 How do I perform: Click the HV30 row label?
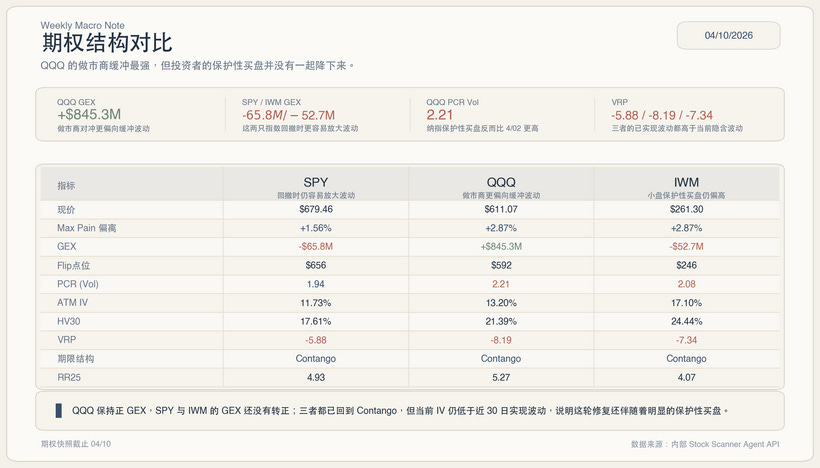point(69,321)
